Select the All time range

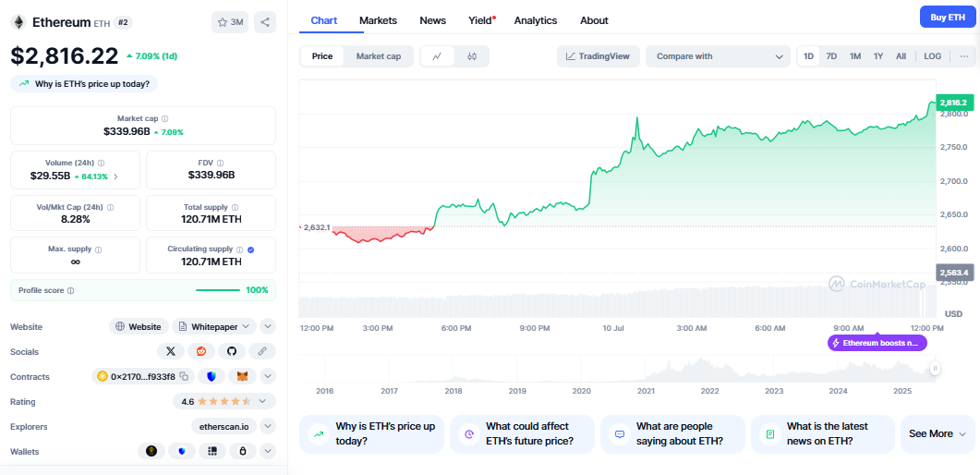(901, 56)
